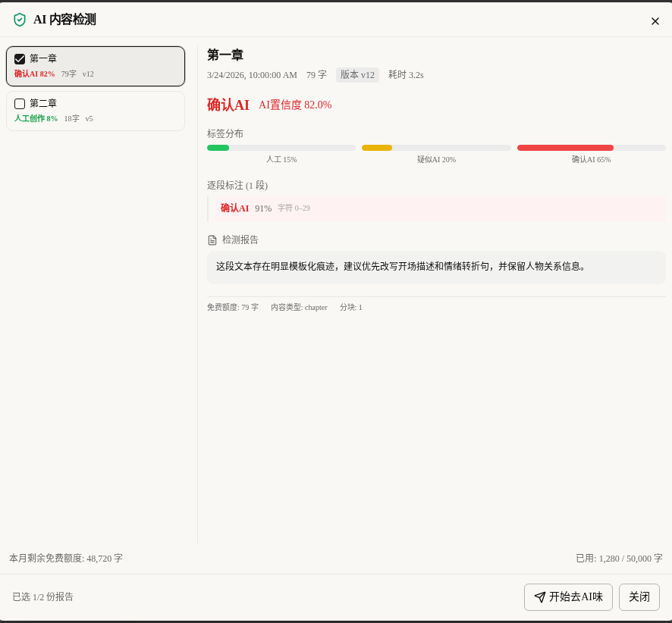
Task: Uncheck the 第一章 report checkbox
Action: 20,58
